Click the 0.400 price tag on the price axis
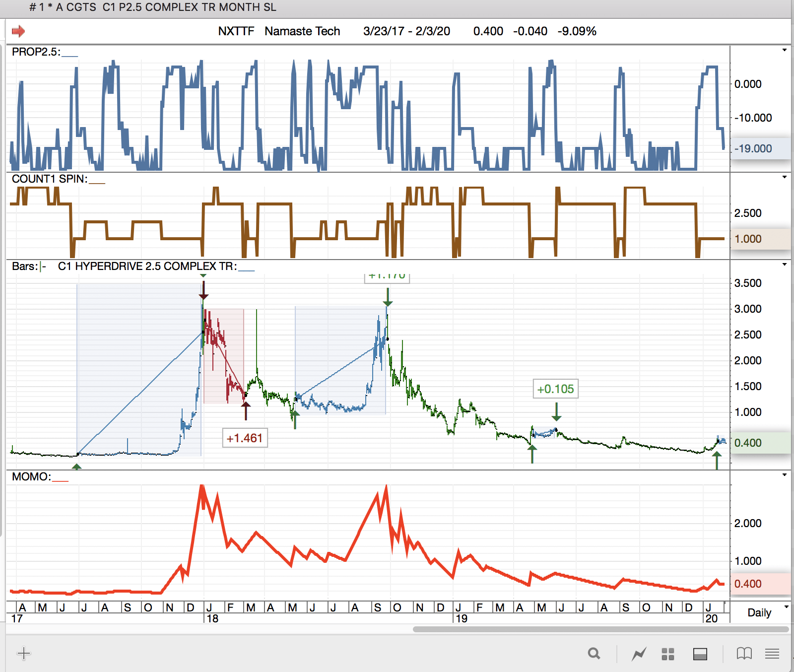The image size is (794, 672). click(x=761, y=443)
